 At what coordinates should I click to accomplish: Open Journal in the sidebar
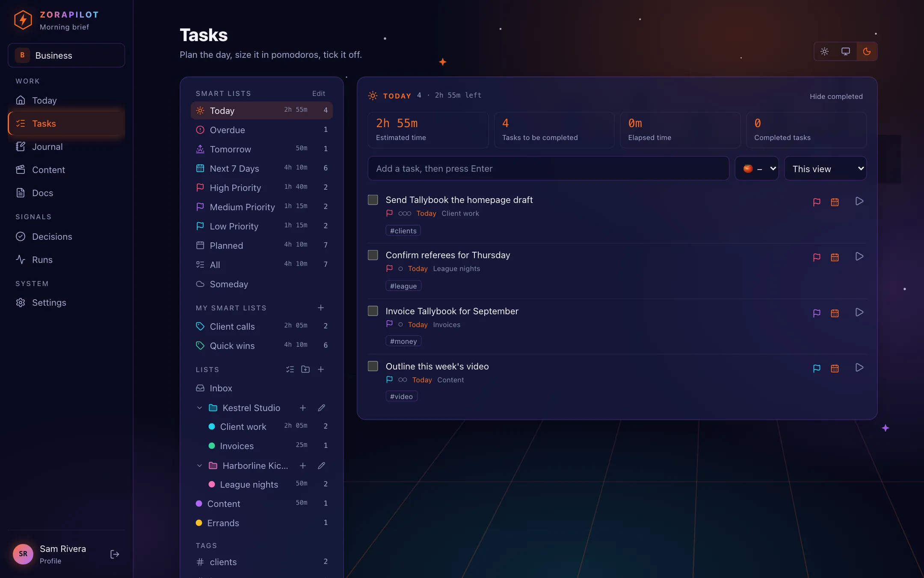pos(66,146)
